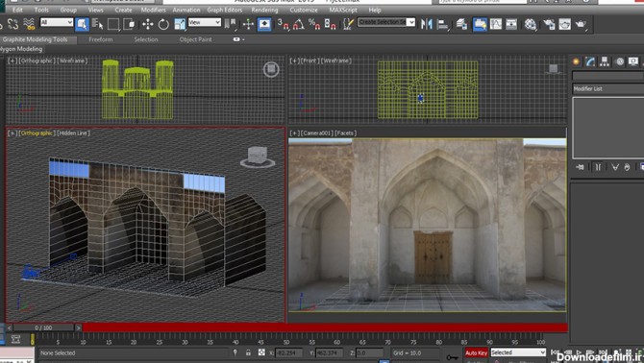Click the time slider right arrow
The image size is (644, 363).
pos(79,327)
